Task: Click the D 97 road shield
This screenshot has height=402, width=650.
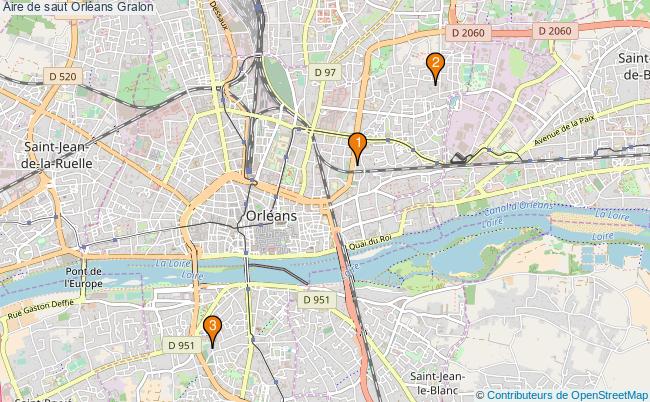Action: click(325, 73)
